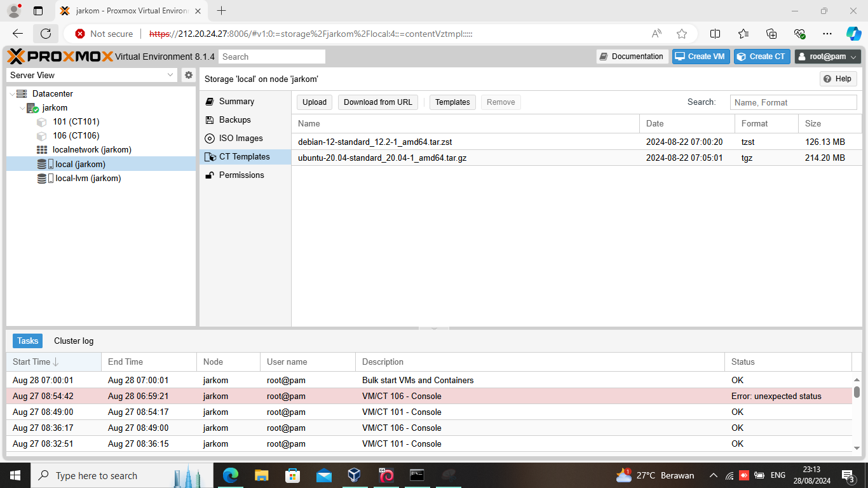The width and height of the screenshot is (868, 488).
Task: Open browser collections icon
Action: point(771,34)
